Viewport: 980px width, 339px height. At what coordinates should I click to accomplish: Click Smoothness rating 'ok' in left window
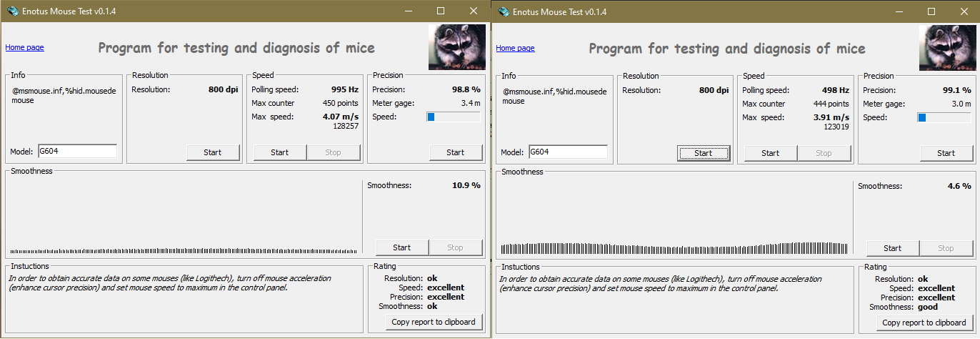[432, 306]
